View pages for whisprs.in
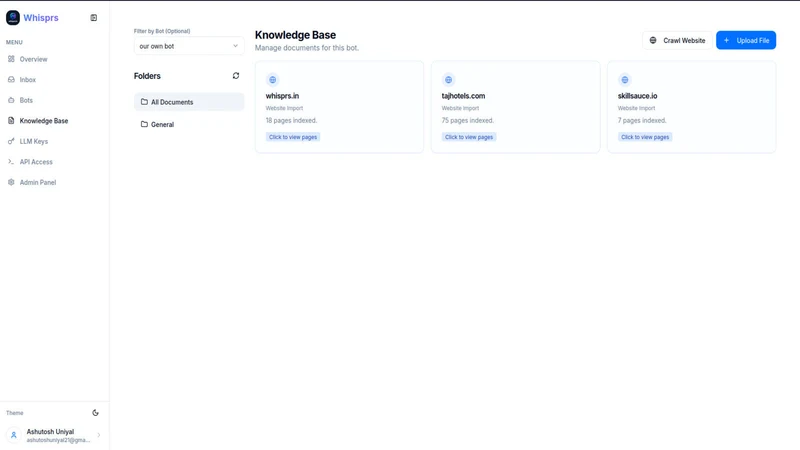 tap(293, 137)
